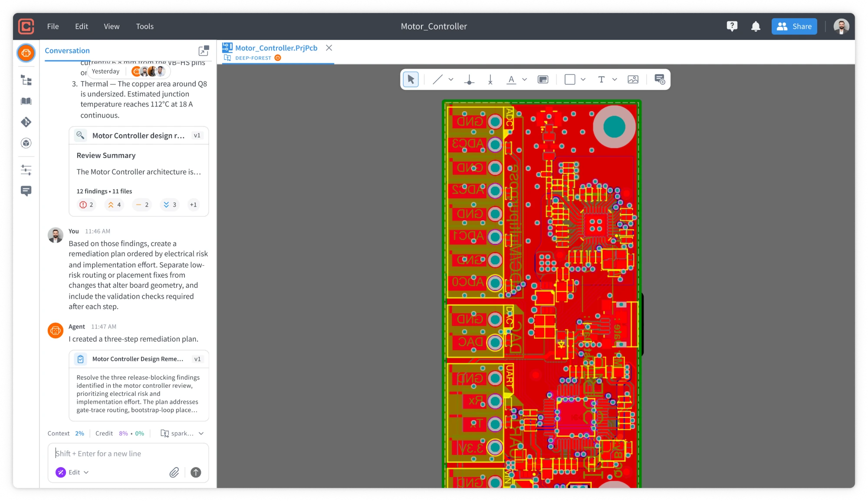Pop out the Conversation panel
The height and width of the screenshot is (501, 868).
204,51
